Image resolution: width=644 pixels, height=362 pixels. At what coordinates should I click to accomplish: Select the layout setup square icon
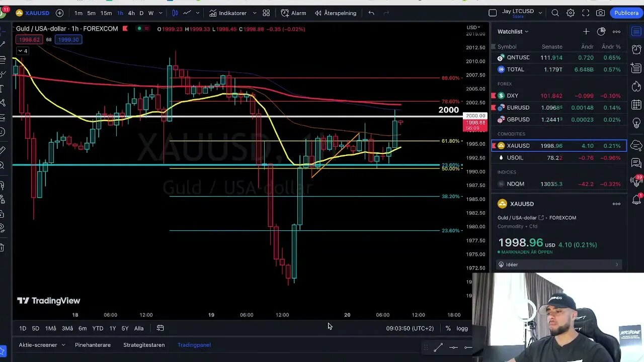[x=493, y=13]
